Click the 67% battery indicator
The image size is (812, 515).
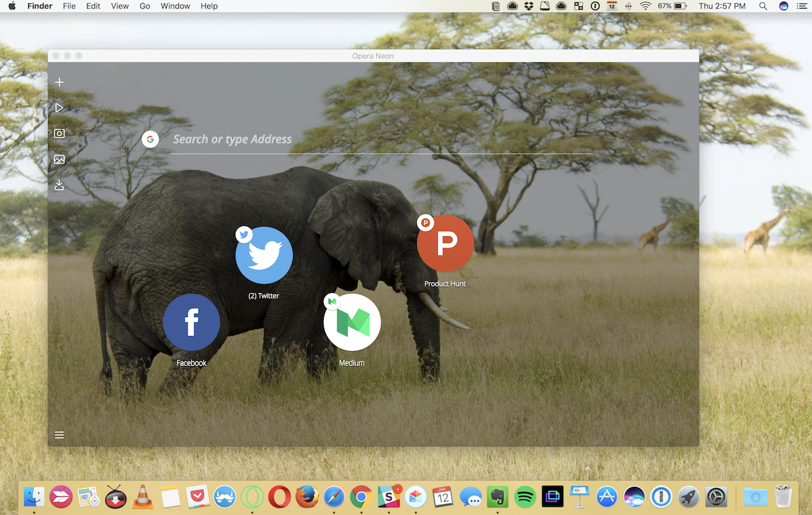673,6
